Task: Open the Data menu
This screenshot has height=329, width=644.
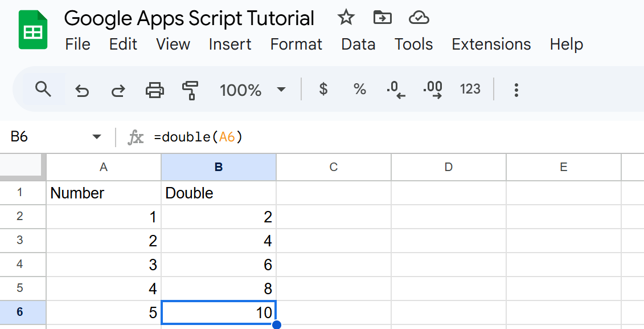Action: click(358, 44)
